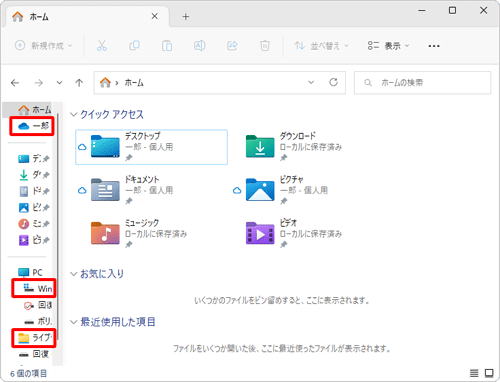Viewport: 500px width, 382px height.
Task: Open pinned Desktop in navigation pane
Action: coord(33,159)
